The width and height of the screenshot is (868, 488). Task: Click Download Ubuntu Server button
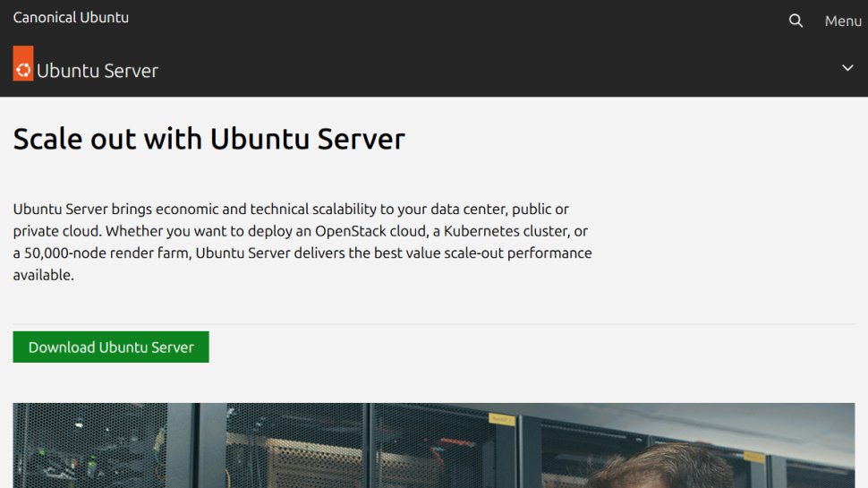[111, 347]
